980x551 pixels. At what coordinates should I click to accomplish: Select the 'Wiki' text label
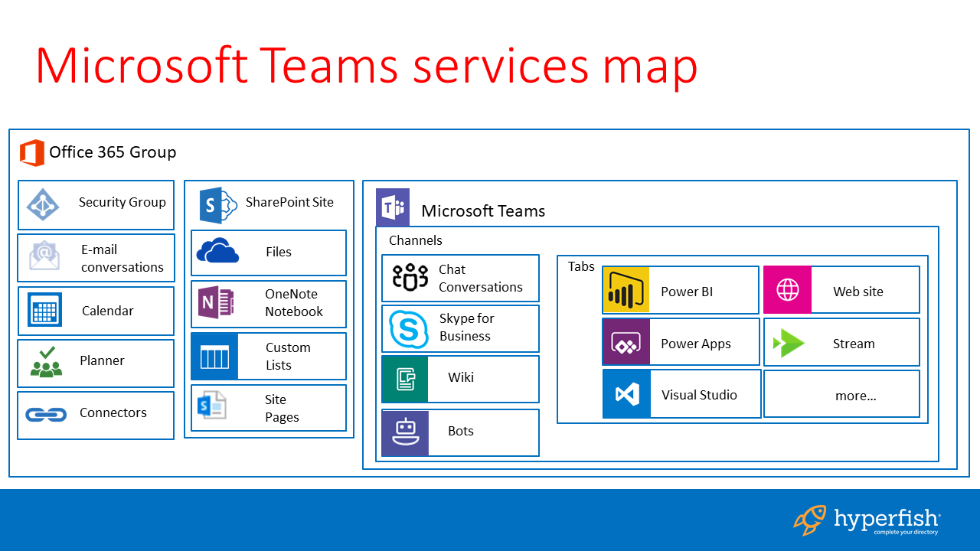(x=461, y=377)
